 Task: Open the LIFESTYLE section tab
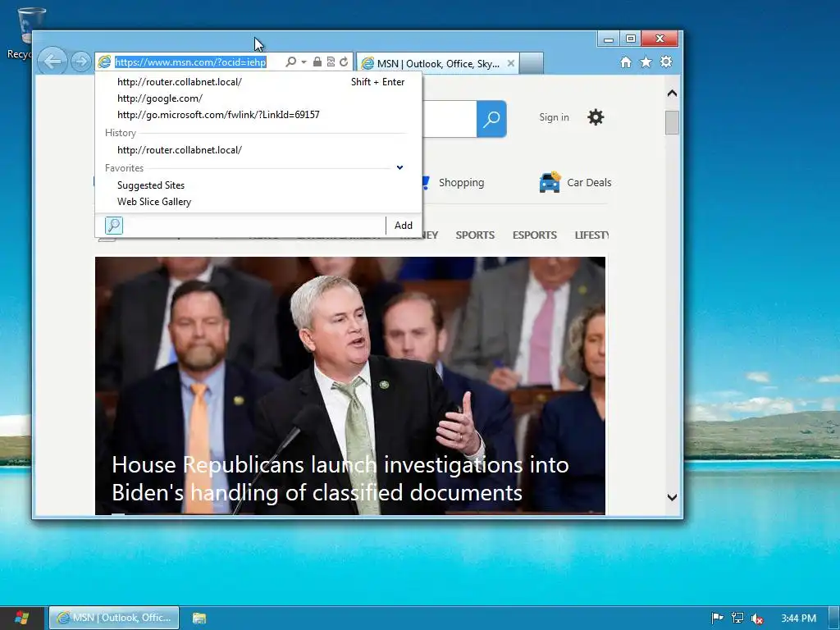point(591,235)
